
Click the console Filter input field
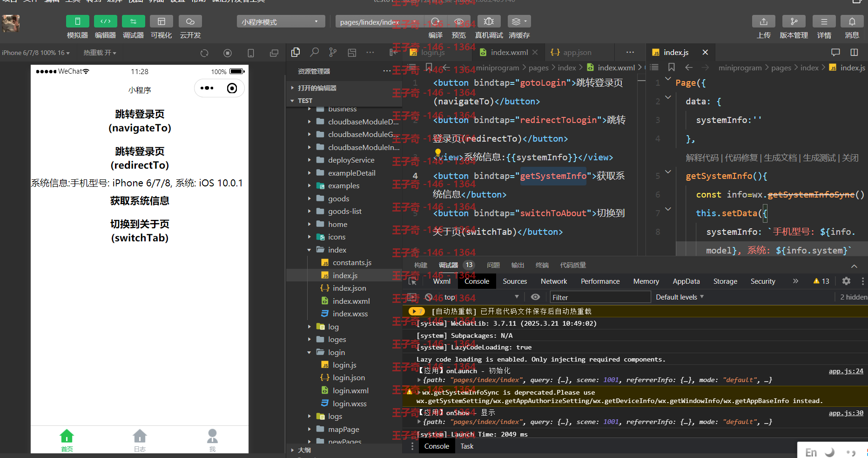coord(600,297)
